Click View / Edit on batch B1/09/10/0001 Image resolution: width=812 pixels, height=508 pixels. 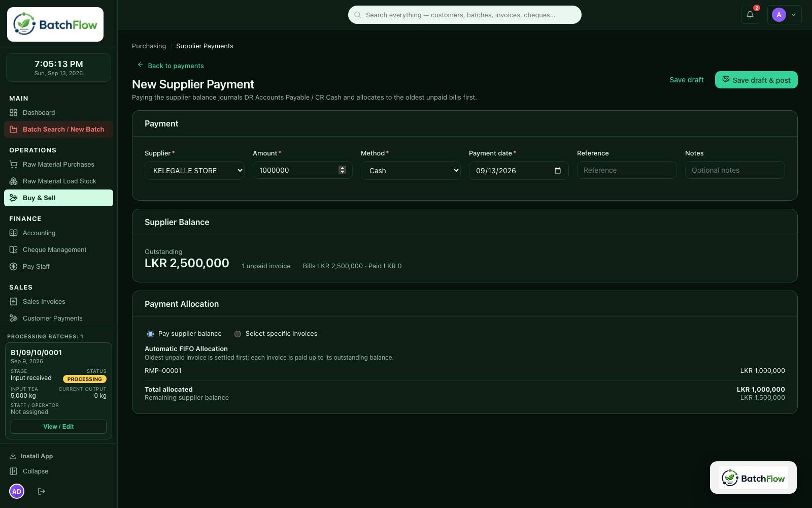click(x=58, y=427)
